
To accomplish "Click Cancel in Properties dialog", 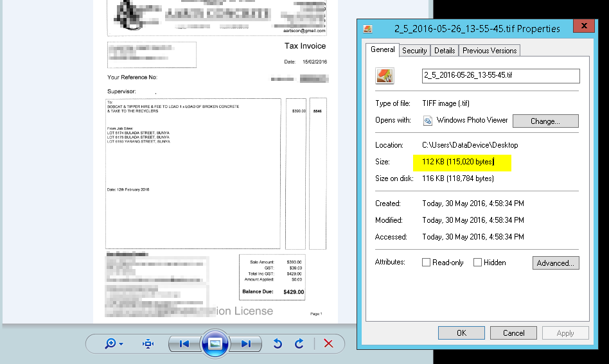I will (513, 333).
